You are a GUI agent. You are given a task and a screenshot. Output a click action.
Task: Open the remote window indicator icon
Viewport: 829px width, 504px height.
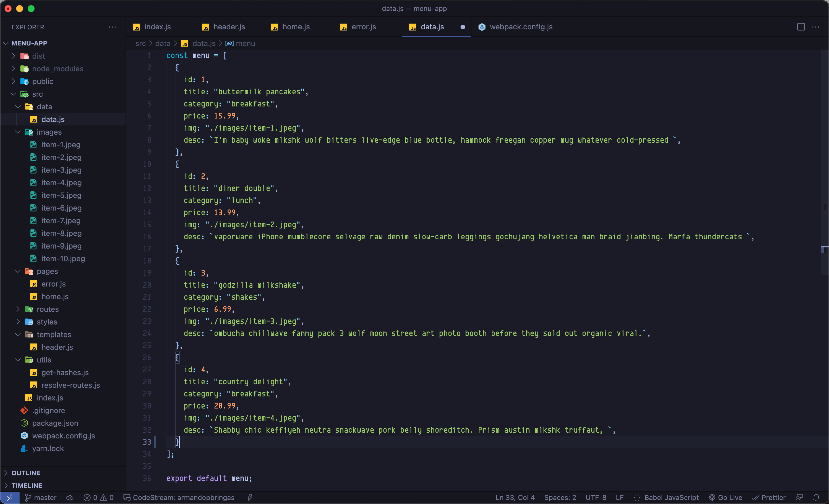tap(10, 497)
